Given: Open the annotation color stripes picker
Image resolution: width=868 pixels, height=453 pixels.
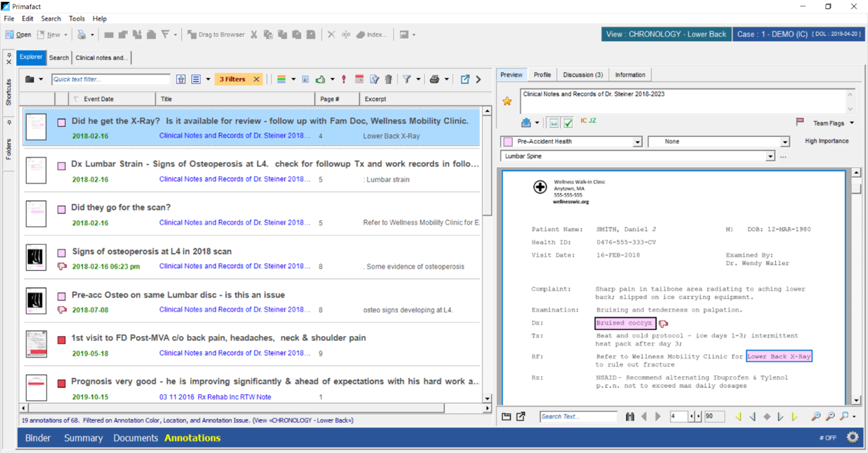Looking at the screenshot, I should click(x=282, y=79).
